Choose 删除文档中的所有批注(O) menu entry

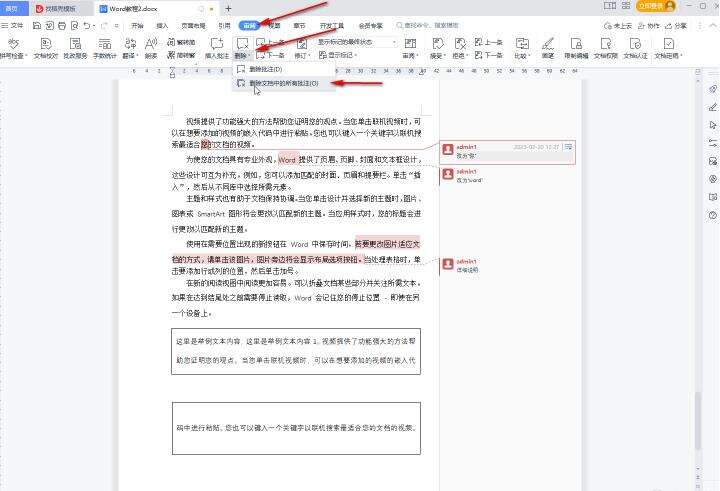284,83
